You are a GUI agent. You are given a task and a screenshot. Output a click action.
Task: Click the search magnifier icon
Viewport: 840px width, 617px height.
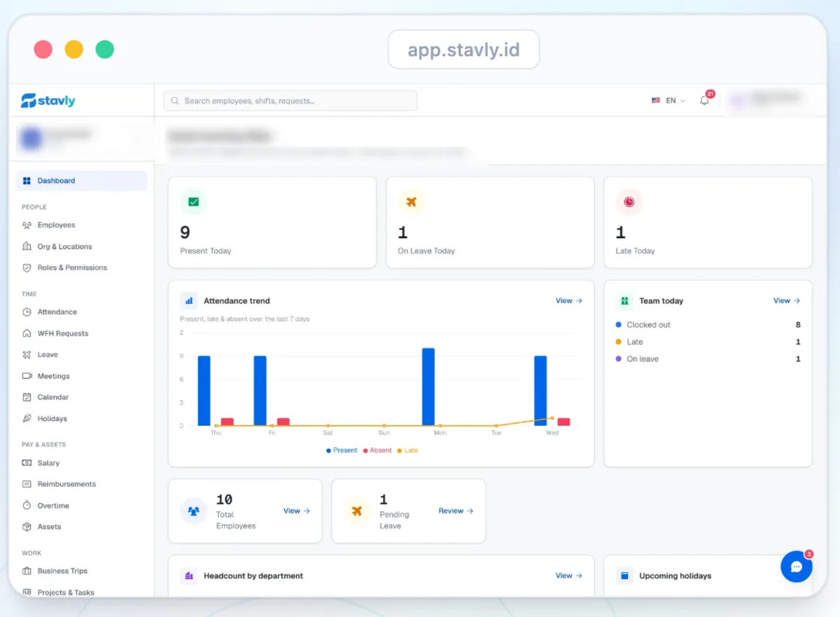point(174,101)
